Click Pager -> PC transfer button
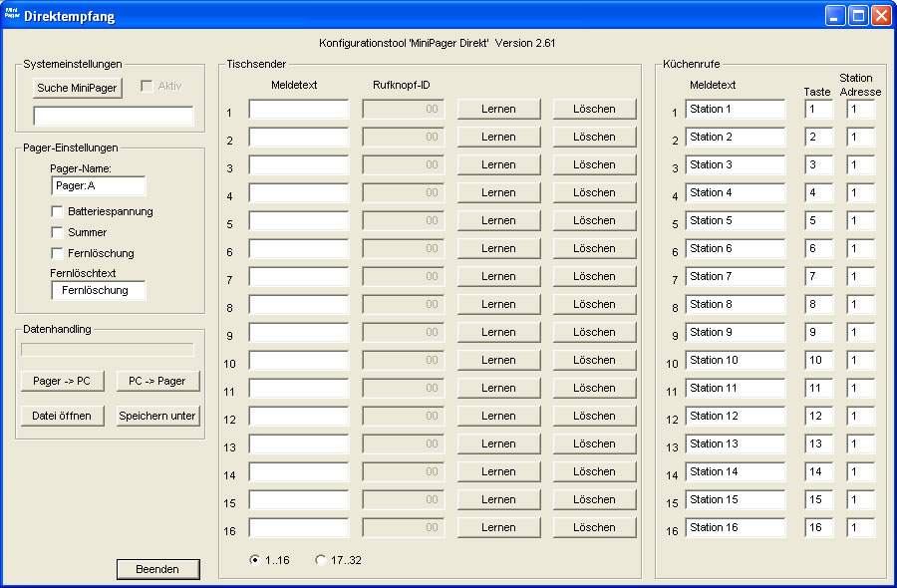The image size is (897, 588). [62, 381]
